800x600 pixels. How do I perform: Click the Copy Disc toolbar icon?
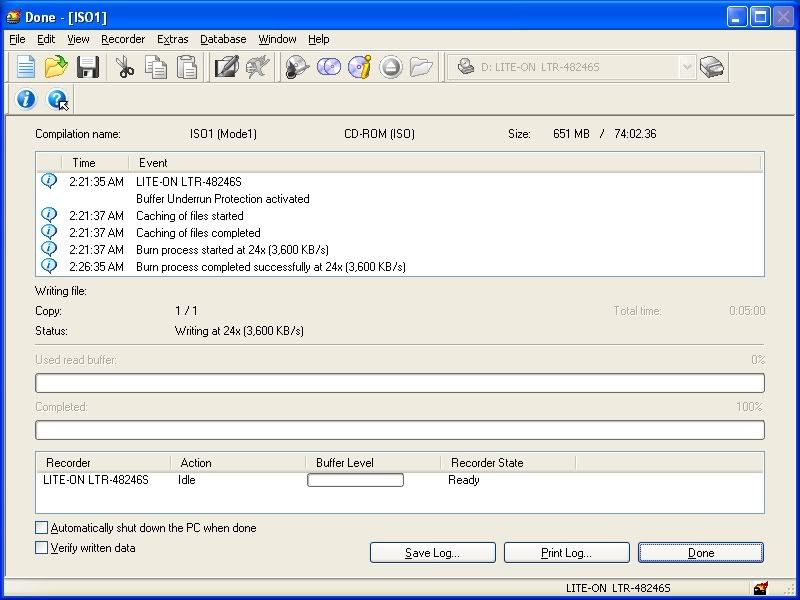[328, 67]
